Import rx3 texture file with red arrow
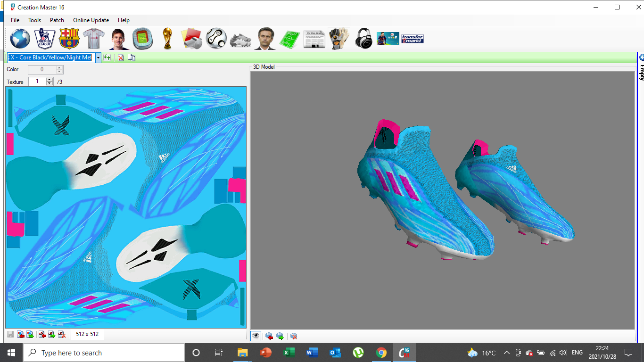This screenshot has width=644, height=362. (42, 335)
